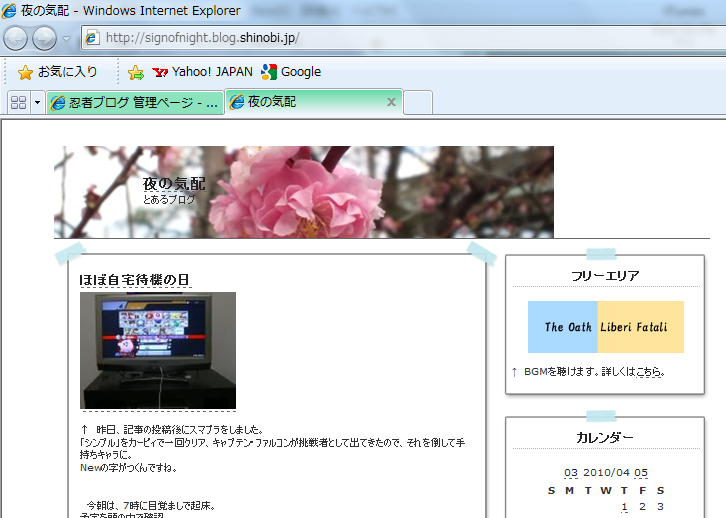Image resolution: width=726 pixels, height=518 pixels.
Task: Play Liberi Fatali BGM button
Action: (x=641, y=327)
